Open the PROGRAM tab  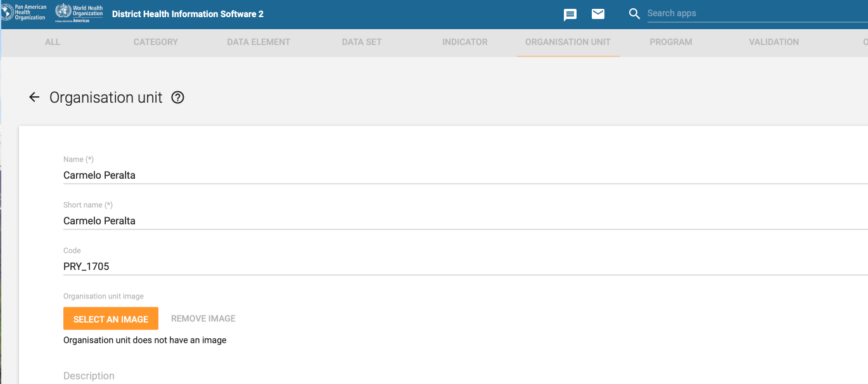[670, 42]
